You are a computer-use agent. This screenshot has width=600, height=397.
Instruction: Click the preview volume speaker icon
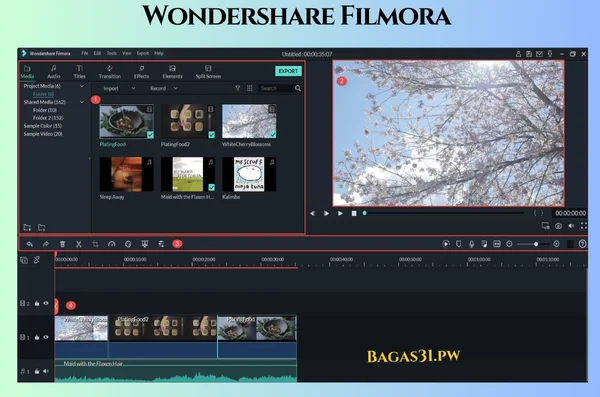click(x=571, y=226)
